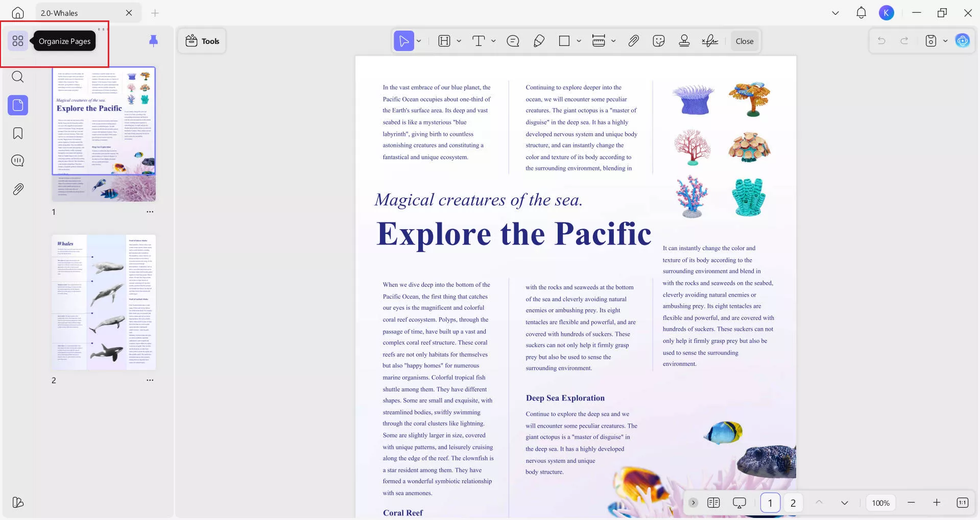Choose the highlight text tool
The image size is (980, 520).
coord(444,41)
